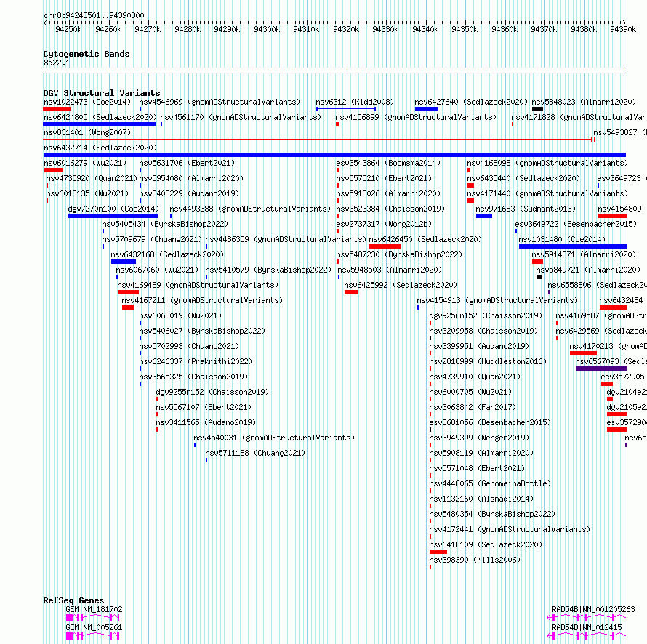The image size is (647, 644).
Task: Click the blue bar under dgv7270n100
Action: pyautogui.click(x=113, y=216)
